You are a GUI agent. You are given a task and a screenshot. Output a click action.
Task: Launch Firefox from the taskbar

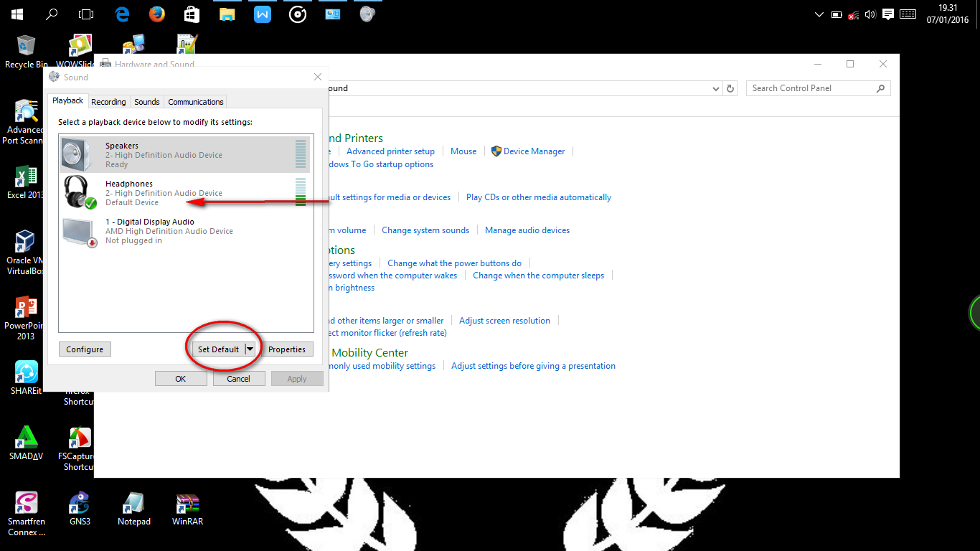point(156,13)
